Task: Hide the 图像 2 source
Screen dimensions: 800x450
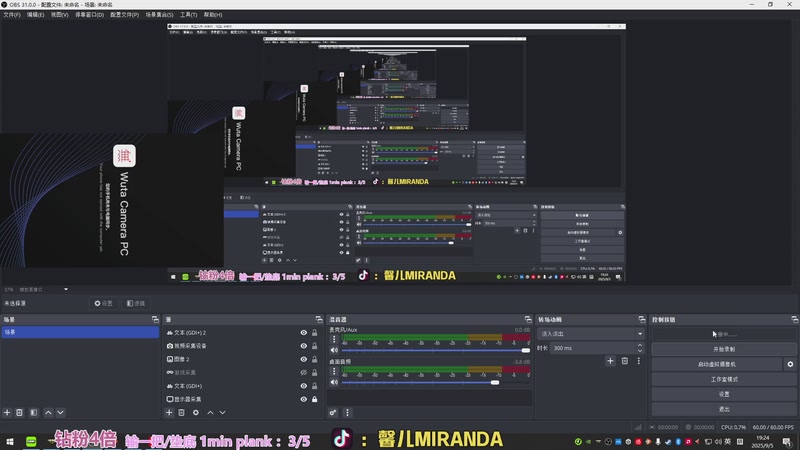Action: (304, 359)
